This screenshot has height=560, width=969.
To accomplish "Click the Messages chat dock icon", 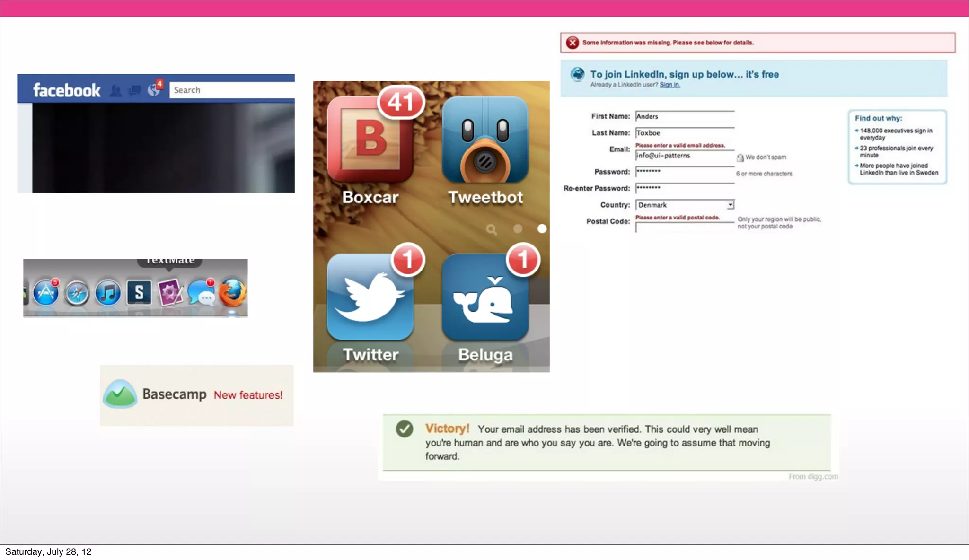I will pos(202,293).
